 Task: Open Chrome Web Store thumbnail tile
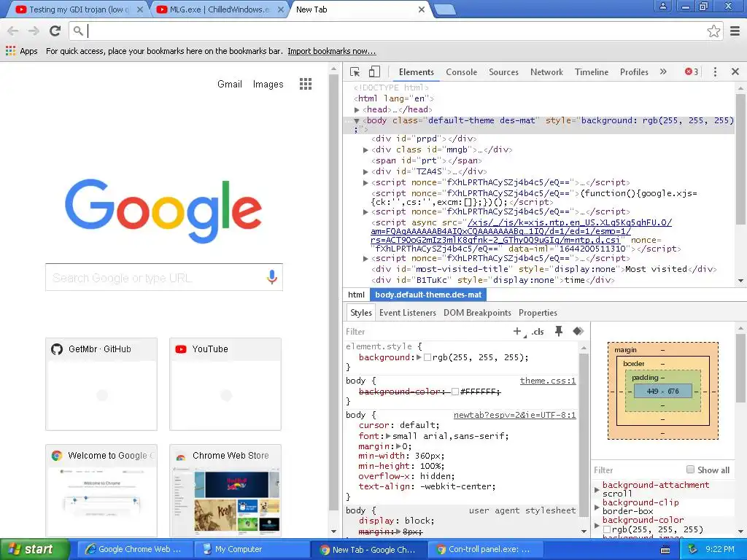point(225,491)
